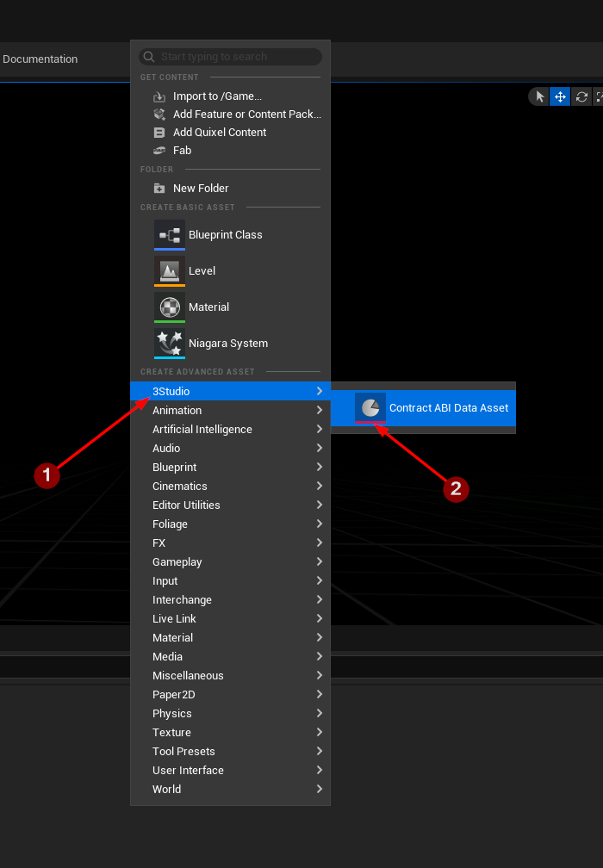This screenshot has height=868, width=603.
Task: Create a Niagara System asset
Action: coord(230,344)
